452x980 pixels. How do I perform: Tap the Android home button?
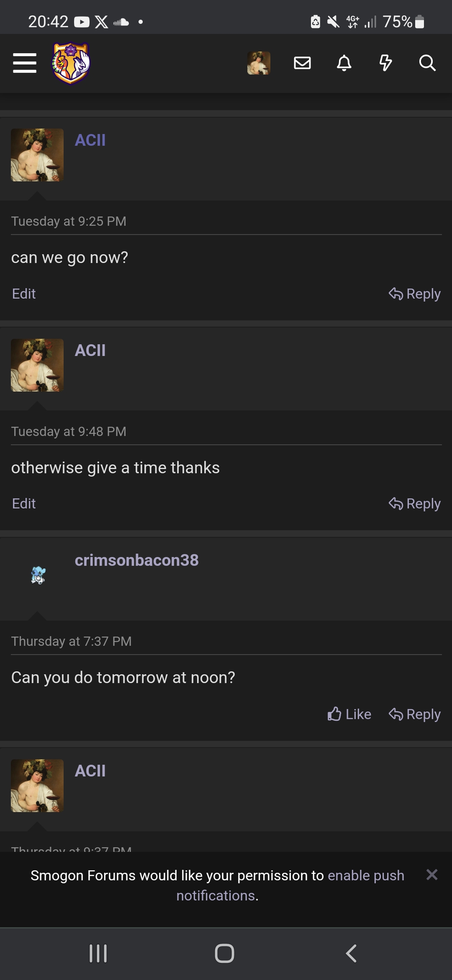pyautogui.click(x=224, y=954)
